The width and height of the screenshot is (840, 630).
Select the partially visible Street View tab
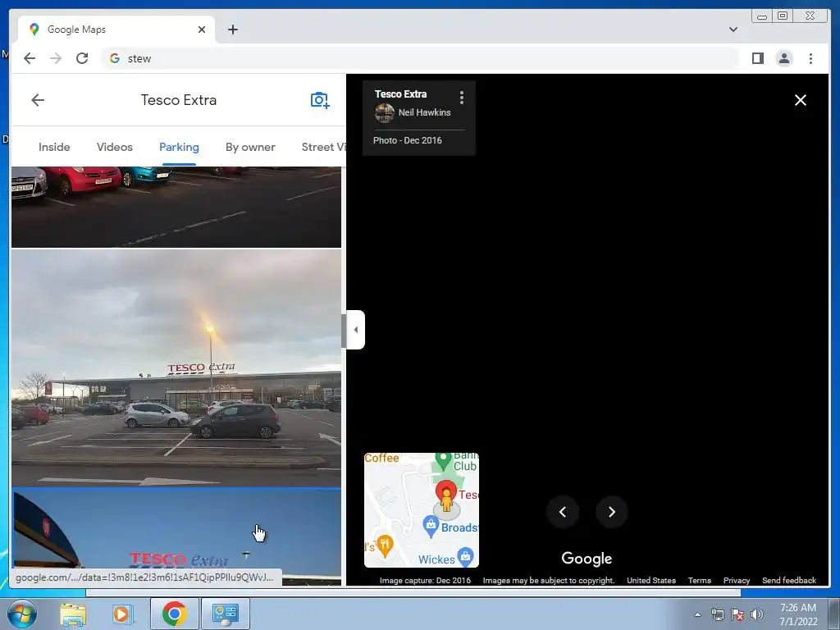(323, 147)
